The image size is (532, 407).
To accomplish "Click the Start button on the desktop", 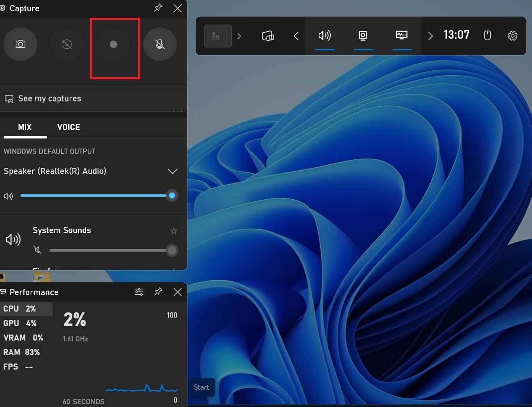I will (x=201, y=387).
